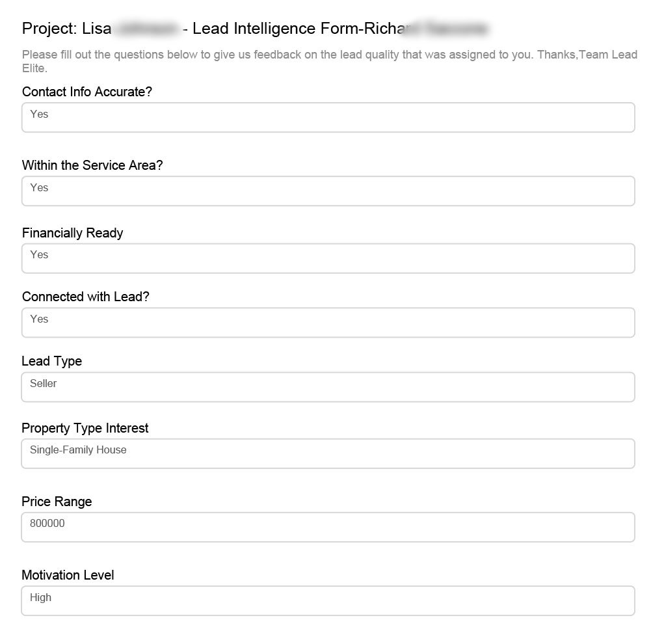Click the "Within the Service Area?" label
Image resolution: width=666 pixels, height=644 pixels.
pos(92,165)
